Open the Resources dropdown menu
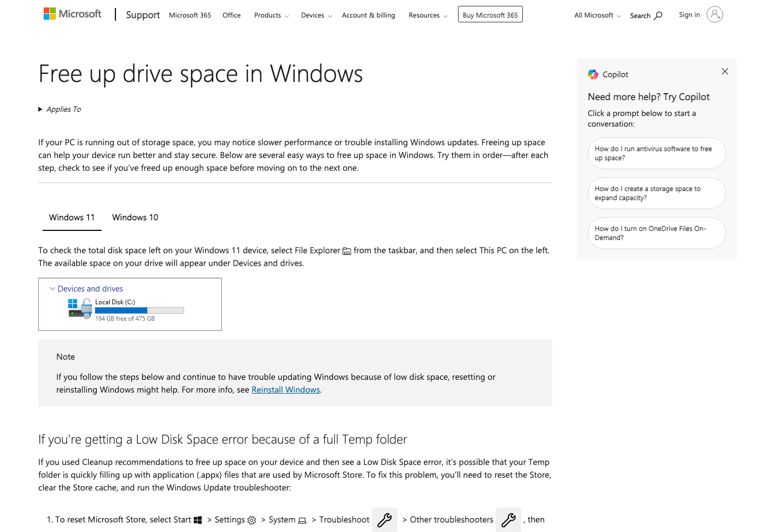Screen dimensions: 766x532 coord(428,15)
